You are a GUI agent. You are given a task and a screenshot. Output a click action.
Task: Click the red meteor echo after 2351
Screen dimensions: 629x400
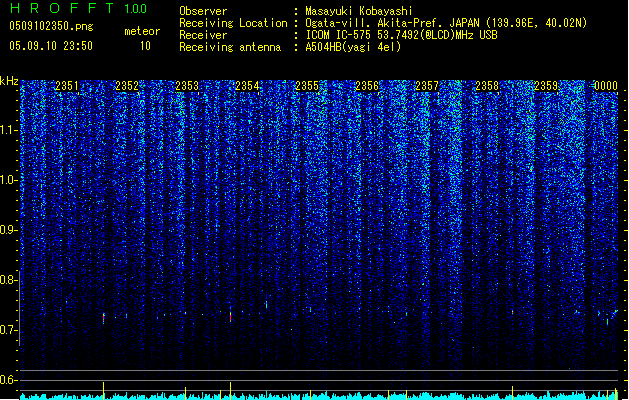point(103,319)
